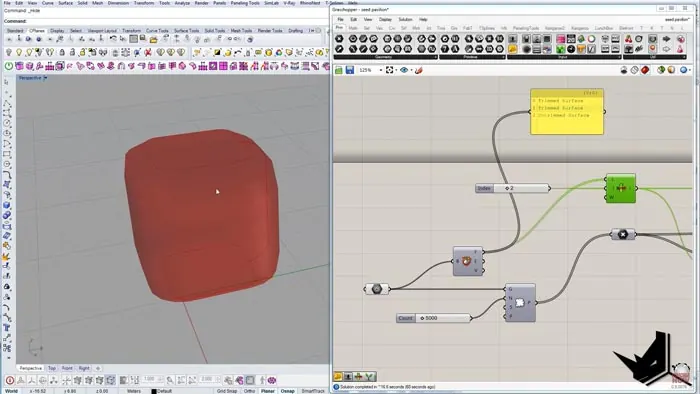Switch to the Top viewport tab
Screen dimensions: 700x394
coord(52,368)
